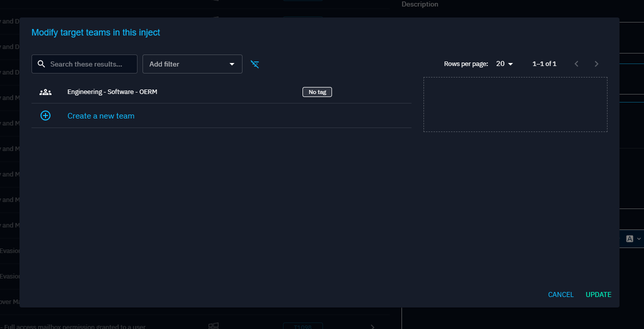Screen dimensions: 644x329
Task: Select the Engineering - Software - OERM team
Action: (x=112, y=92)
